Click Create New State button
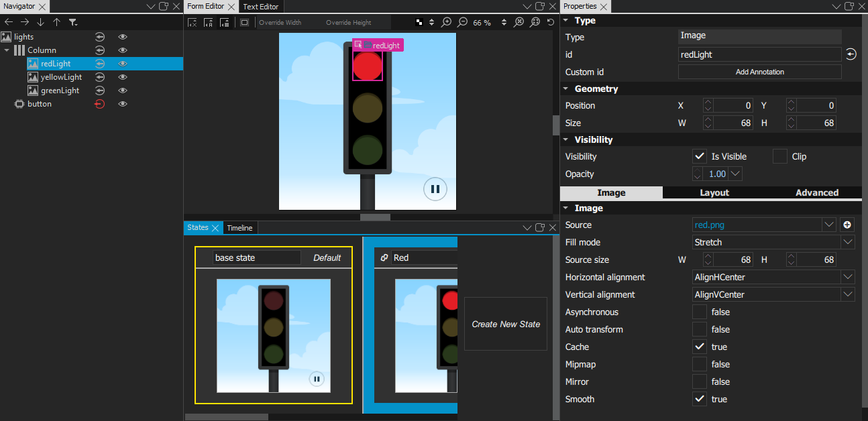 click(x=506, y=324)
